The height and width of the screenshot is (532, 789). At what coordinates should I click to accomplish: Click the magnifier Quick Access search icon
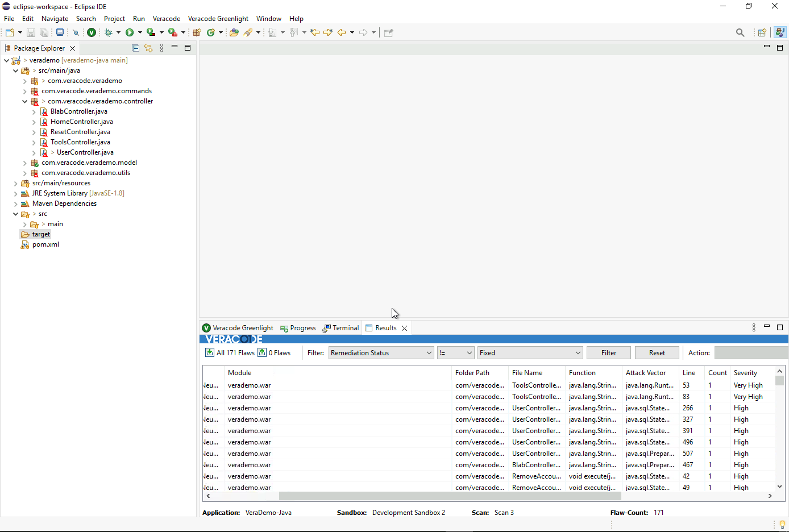pos(740,32)
